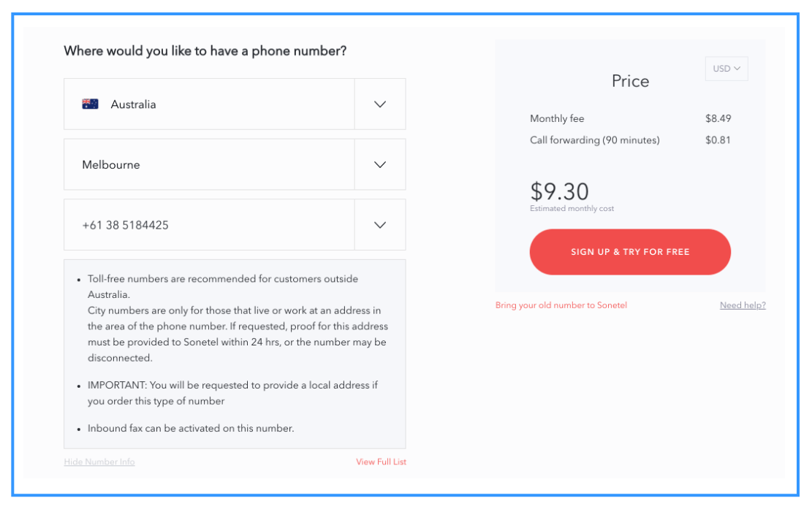The width and height of the screenshot is (812, 509).
Task: Click the Australian flag icon
Action: click(x=90, y=104)
